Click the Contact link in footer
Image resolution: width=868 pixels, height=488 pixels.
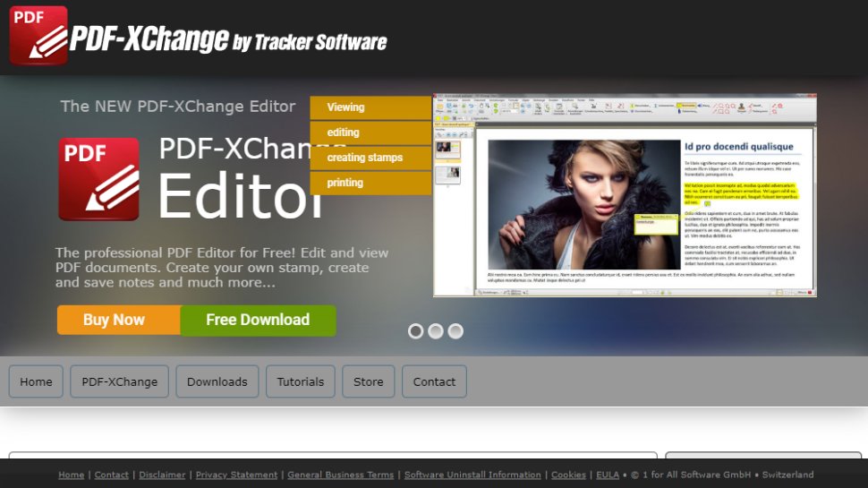pyautogui.click(x=111, y=475)
